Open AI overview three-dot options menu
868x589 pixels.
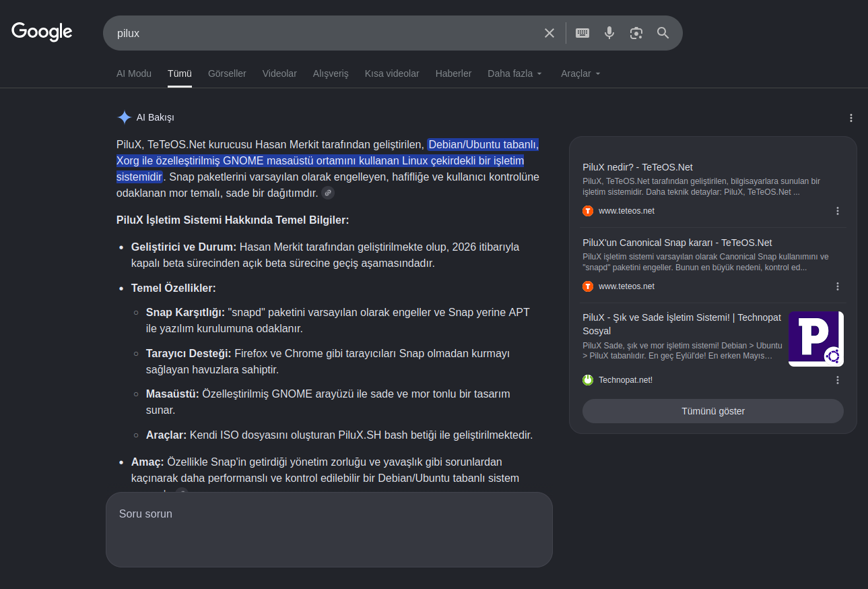pos(851,118)
